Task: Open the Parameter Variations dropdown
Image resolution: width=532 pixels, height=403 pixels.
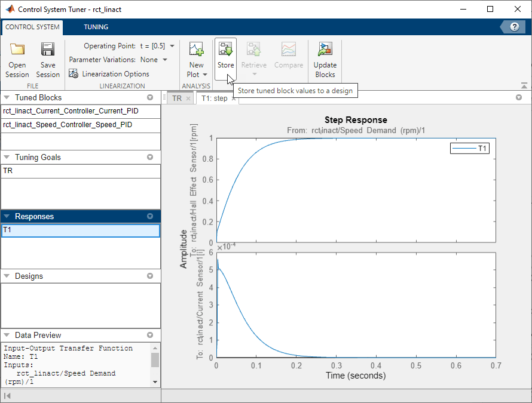Action: [165, 60]
